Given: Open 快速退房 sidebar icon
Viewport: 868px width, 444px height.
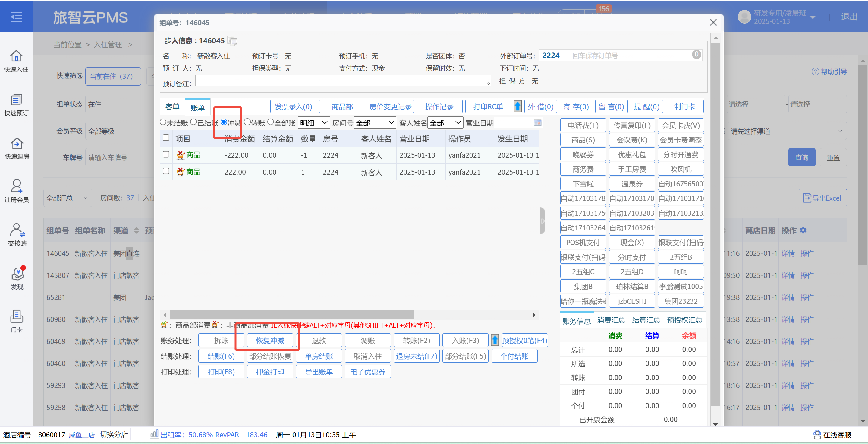Looking at the screenshot, I should click(x=16, y=148).
